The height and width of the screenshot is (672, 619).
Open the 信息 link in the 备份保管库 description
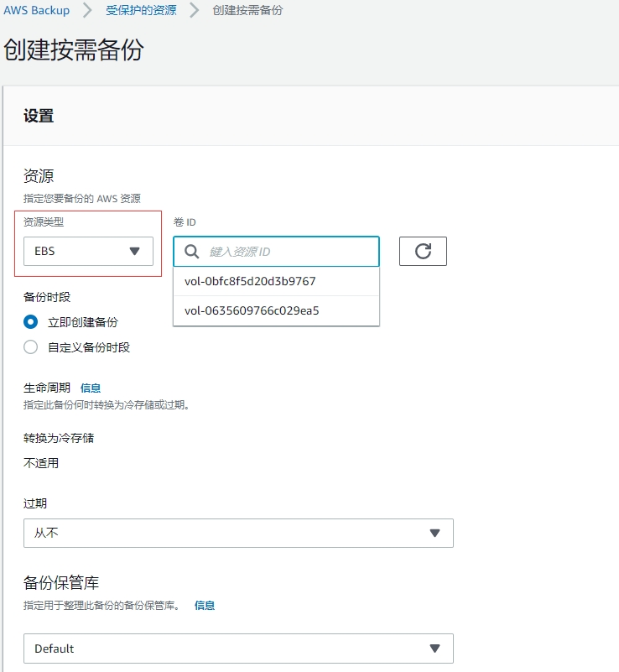[x=205, y=605]
